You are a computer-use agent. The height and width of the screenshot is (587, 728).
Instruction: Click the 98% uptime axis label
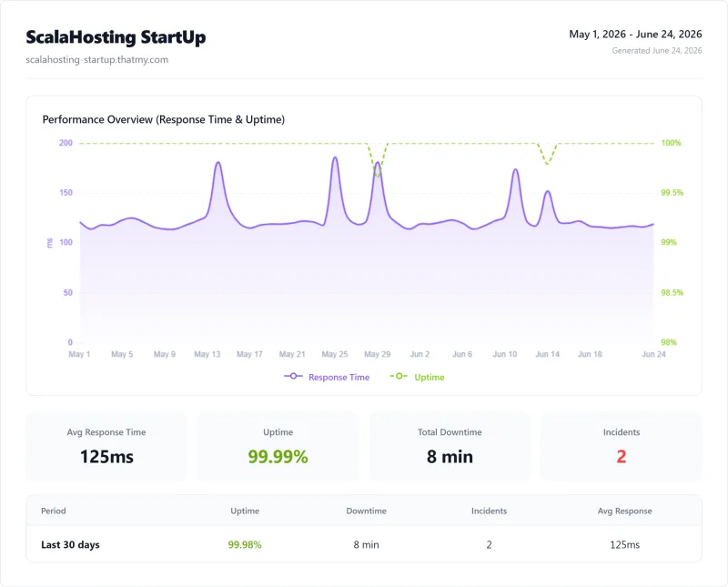(669, 342)
